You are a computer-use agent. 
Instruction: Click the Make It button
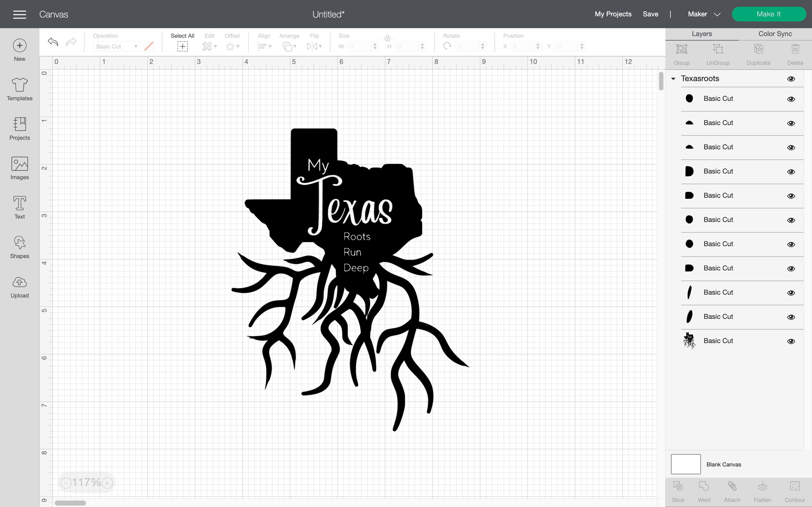[769, 14]
